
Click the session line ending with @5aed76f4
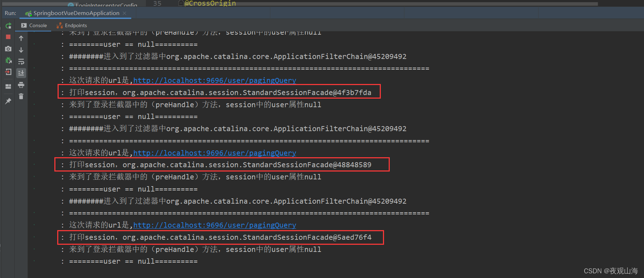point(220,237)
